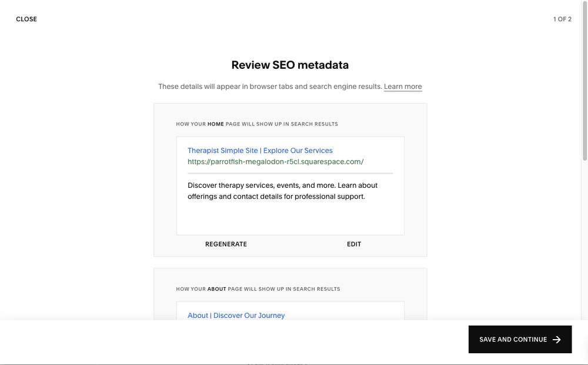
Task: Open 'Therapist Simple Site | Explore Our Services' title
Action: coord(260,151)
